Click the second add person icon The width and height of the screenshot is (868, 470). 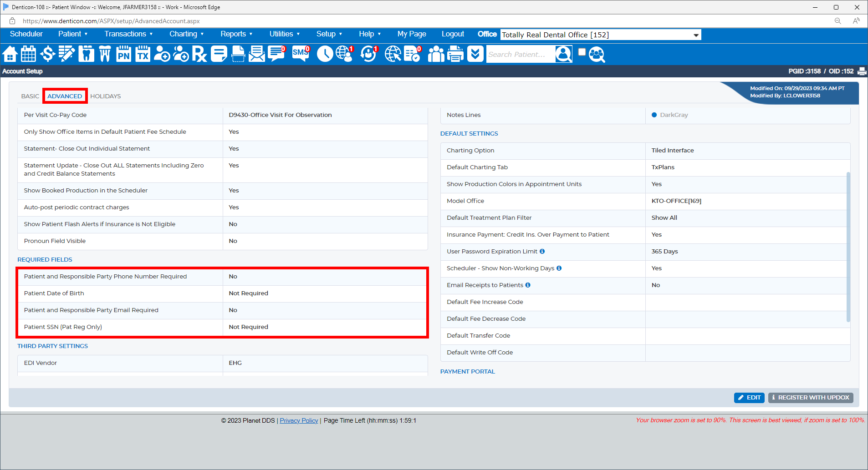[181, 54]
